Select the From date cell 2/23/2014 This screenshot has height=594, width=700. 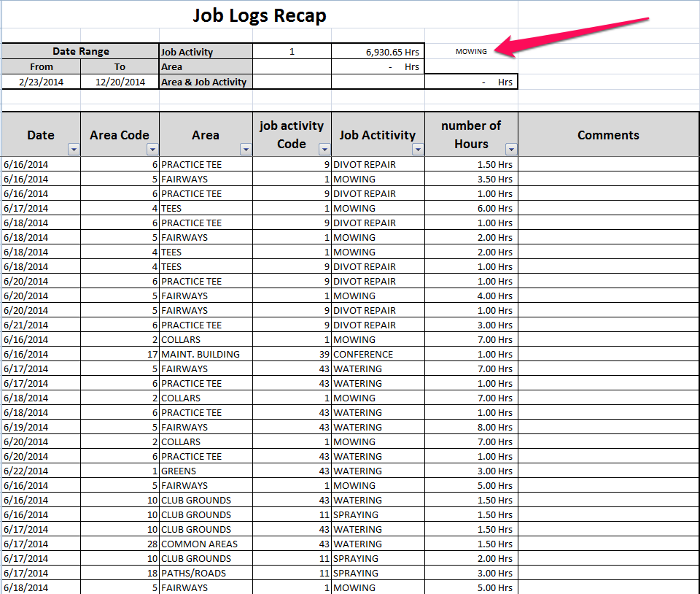pos(41,82)
